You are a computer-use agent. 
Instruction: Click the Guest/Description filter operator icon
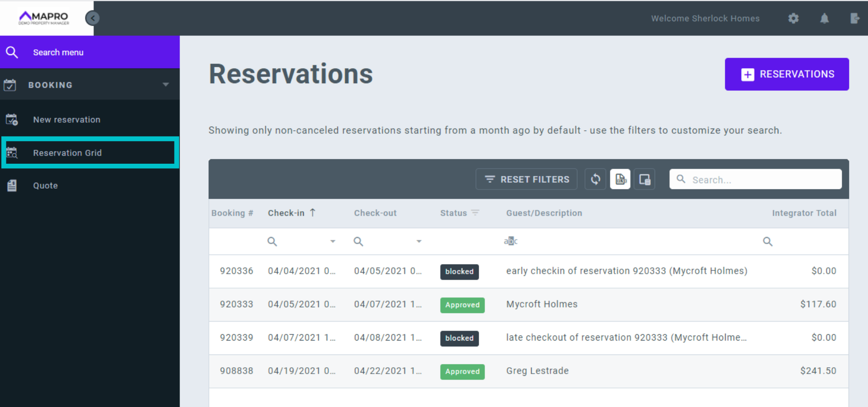[510, 241]
